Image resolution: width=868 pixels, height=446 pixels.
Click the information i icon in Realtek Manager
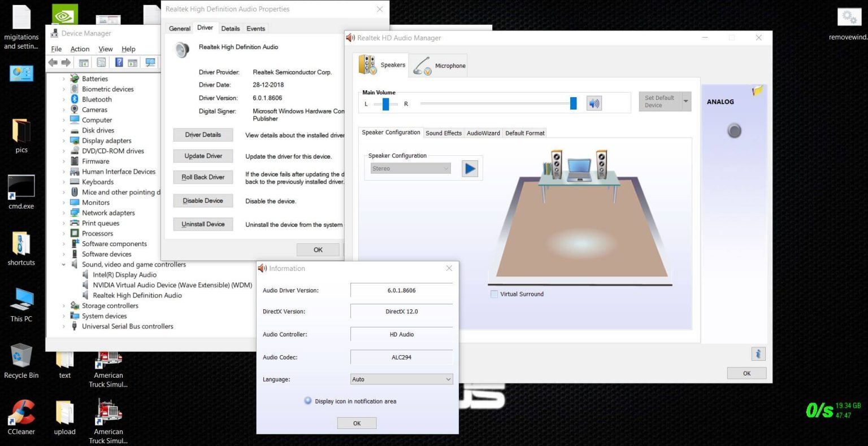pos(758,353)
